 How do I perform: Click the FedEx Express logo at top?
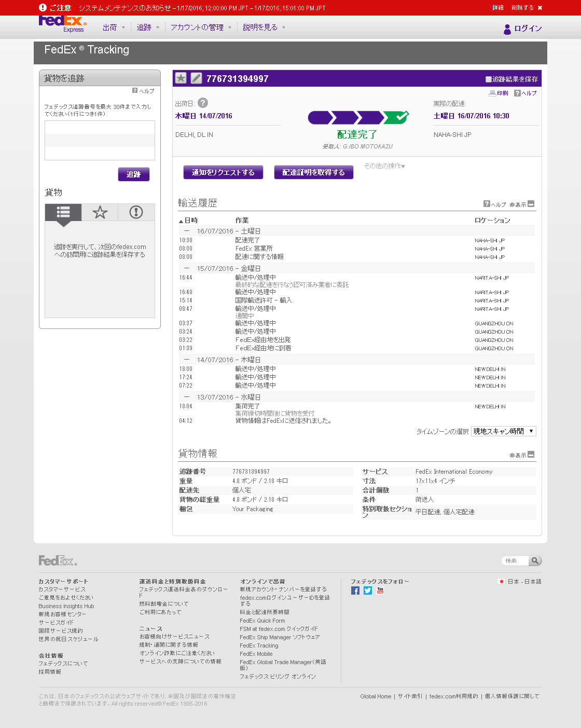click(63, 24)
